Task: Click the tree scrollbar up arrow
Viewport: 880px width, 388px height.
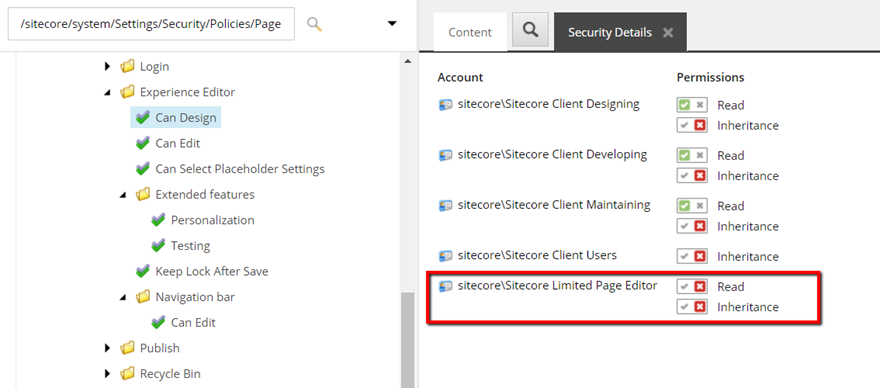Action: (x=407, y=61)
